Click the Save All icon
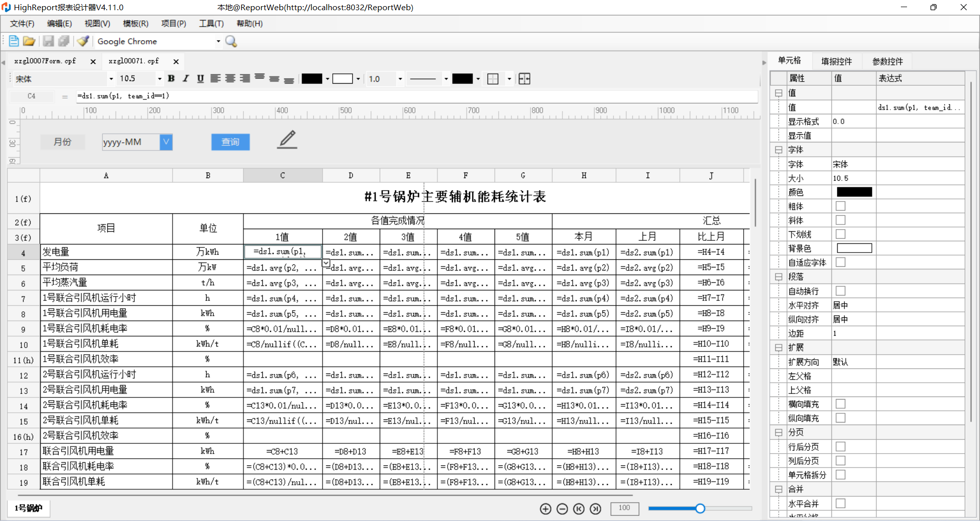Image resolution: width=980 pixels, height=521 pixels. pos(64,41)
